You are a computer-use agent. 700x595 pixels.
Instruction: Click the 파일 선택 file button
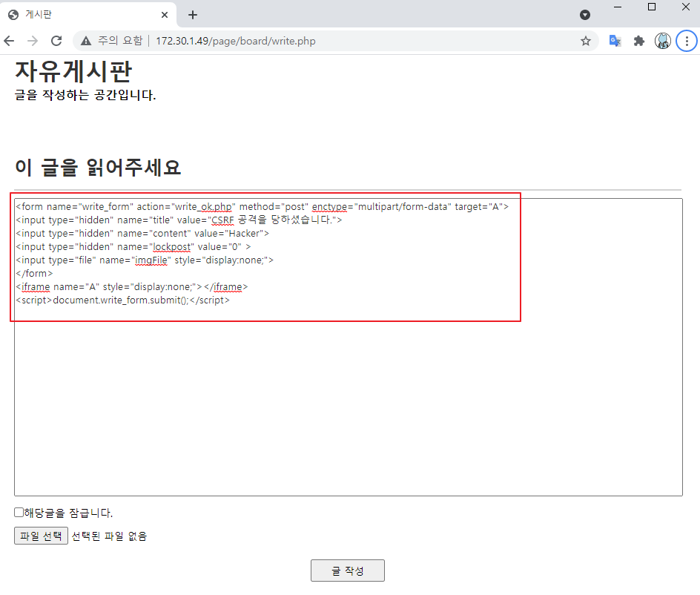point(41,536)
